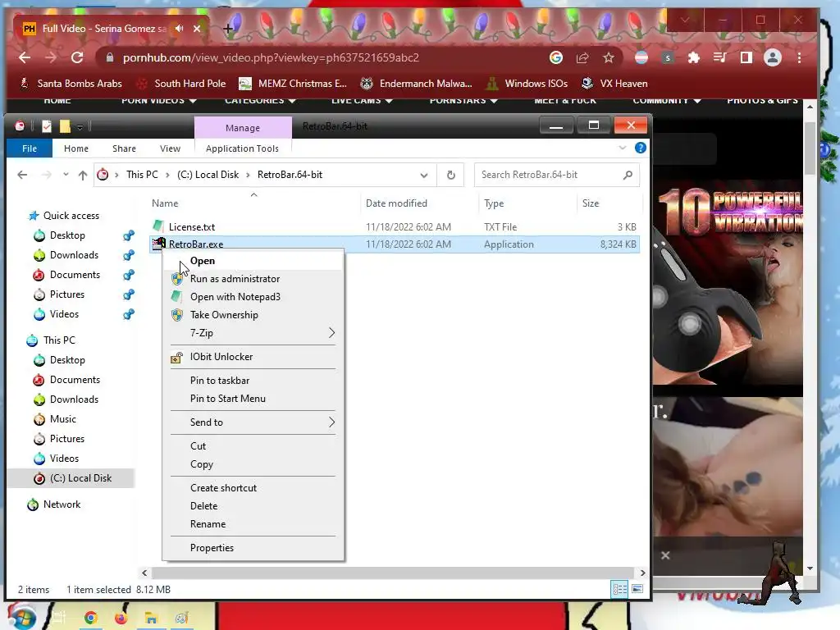Open the Chrome three-dot menu
840x630 pixels.
pyautogui.click(x=799, y=57)
